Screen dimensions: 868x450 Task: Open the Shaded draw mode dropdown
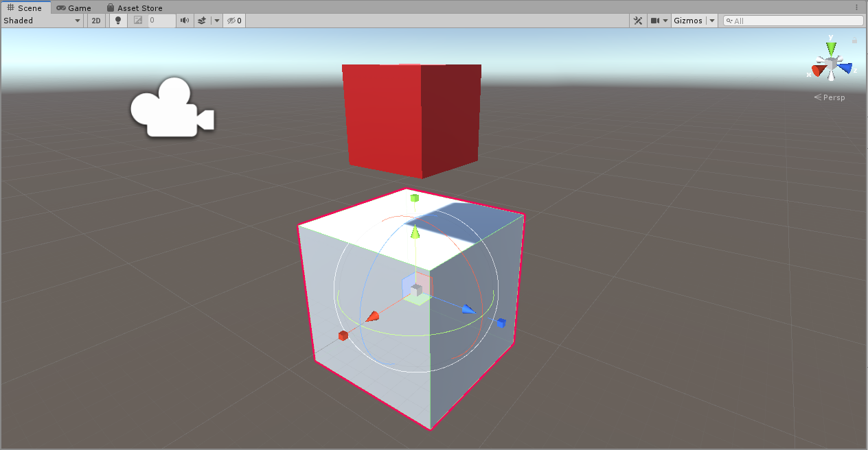pos(43,21)
